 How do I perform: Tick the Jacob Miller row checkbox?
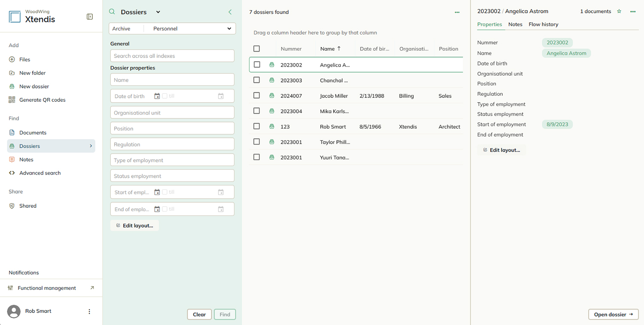pos(257,96)
